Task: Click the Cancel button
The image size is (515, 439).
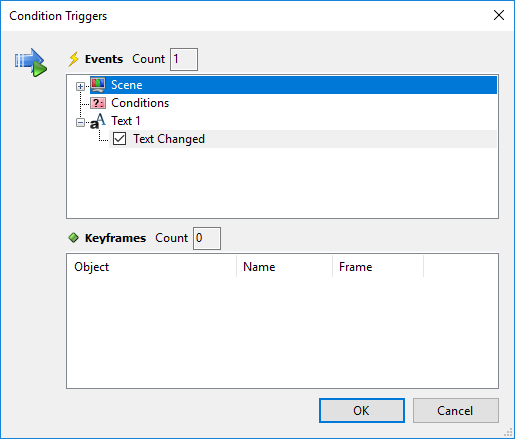Action: point(456,410)
